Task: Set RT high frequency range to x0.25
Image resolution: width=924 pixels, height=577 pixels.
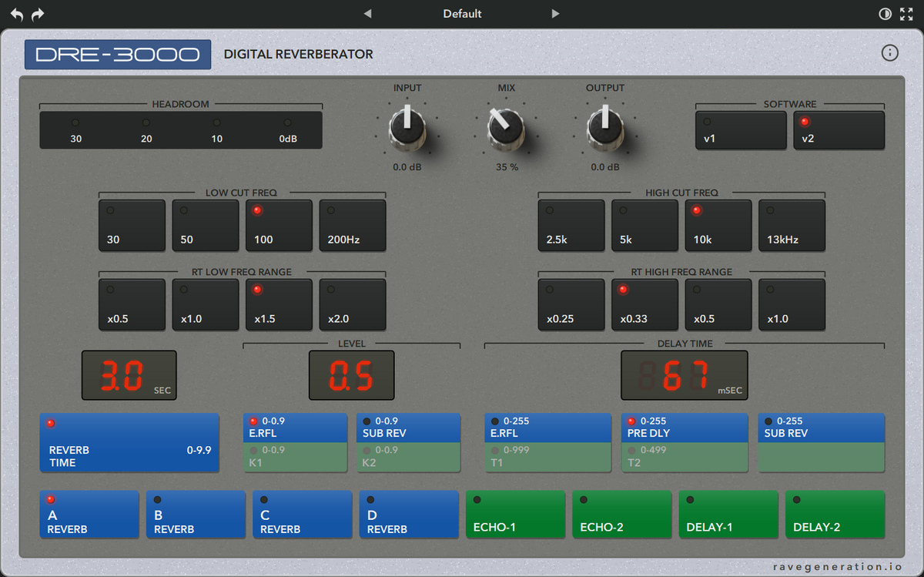Action: 571,304
